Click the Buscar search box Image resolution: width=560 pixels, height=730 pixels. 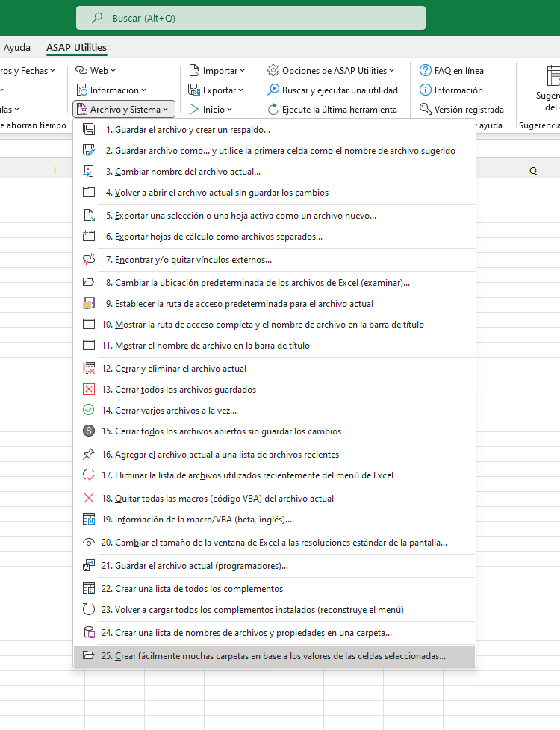251,18
